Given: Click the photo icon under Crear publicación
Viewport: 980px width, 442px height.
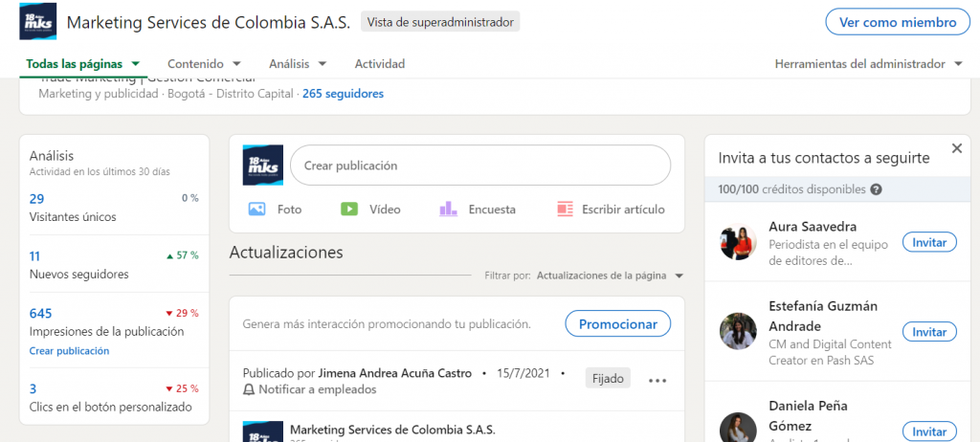Looking at the screenshot, I should click(257, 209).
